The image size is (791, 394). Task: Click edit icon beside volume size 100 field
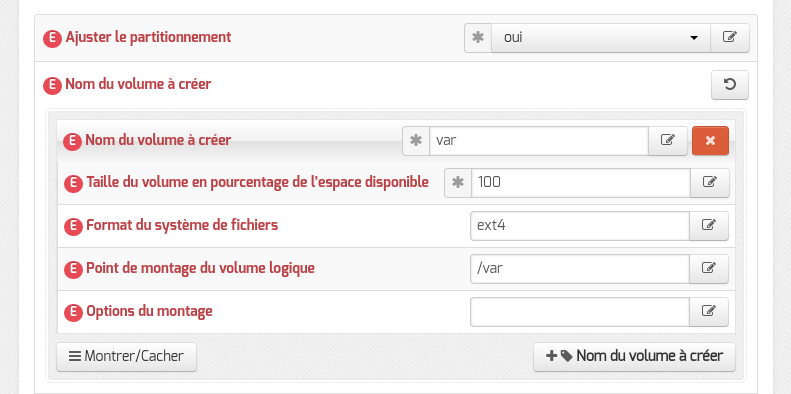(x=709, y=183)
